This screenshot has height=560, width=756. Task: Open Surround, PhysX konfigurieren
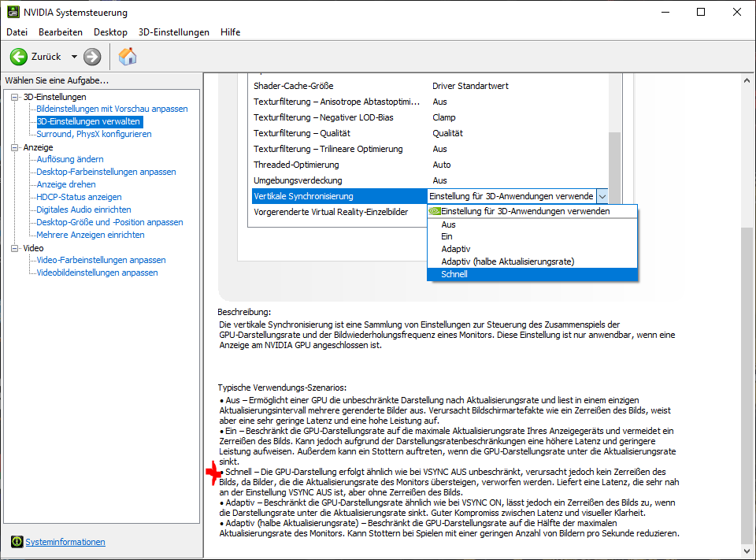pos(94,134)
